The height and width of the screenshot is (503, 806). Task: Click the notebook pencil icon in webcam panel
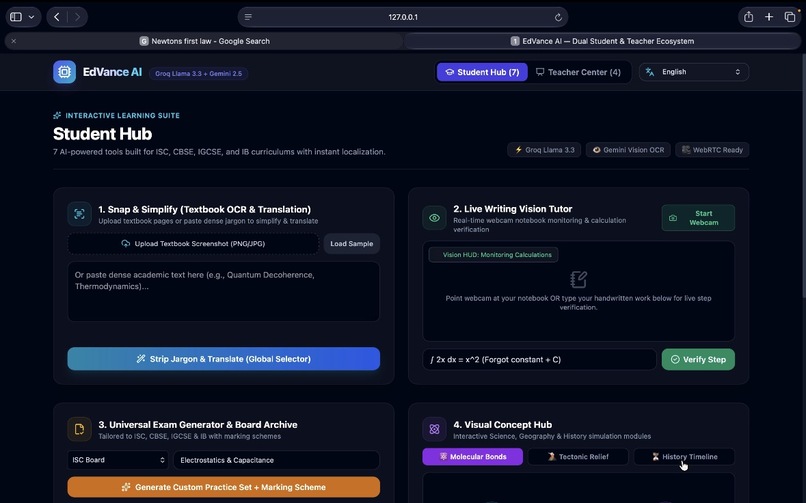[578, 280]
